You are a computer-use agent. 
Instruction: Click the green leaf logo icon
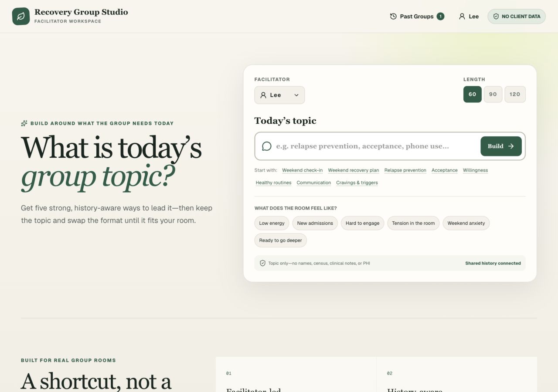tap(21, 16)
